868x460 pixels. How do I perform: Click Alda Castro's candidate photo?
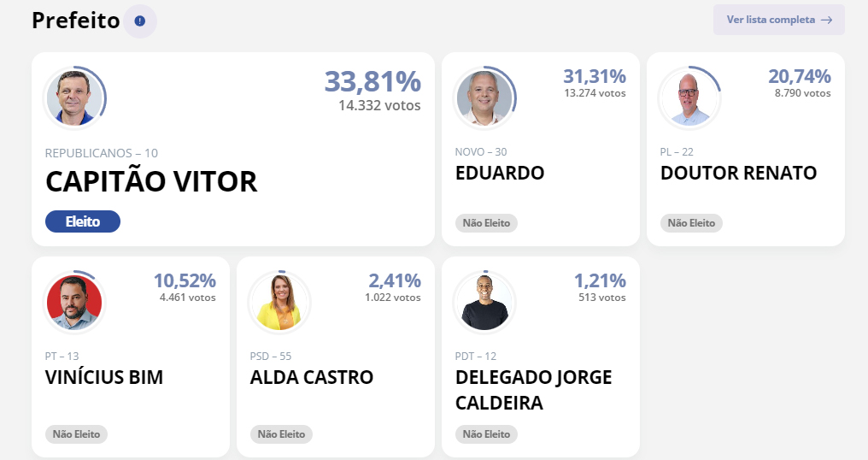(x=279, y=302)
